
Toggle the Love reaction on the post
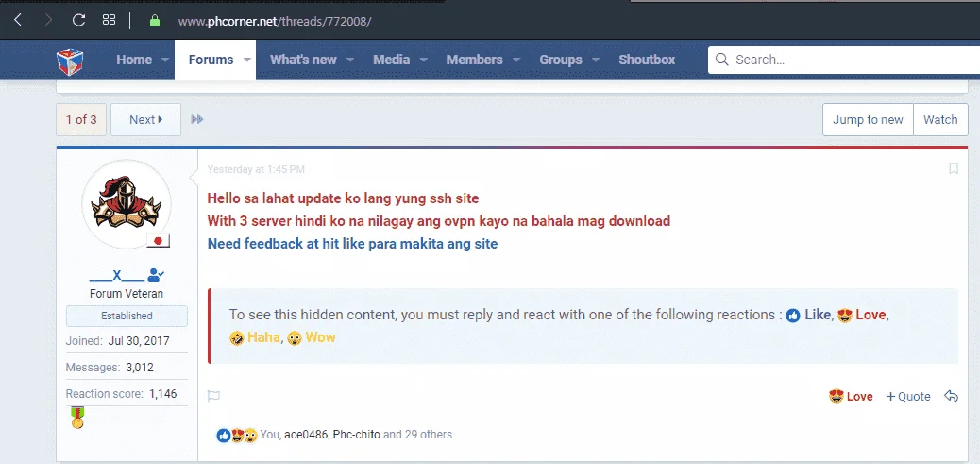pos(851,397)
